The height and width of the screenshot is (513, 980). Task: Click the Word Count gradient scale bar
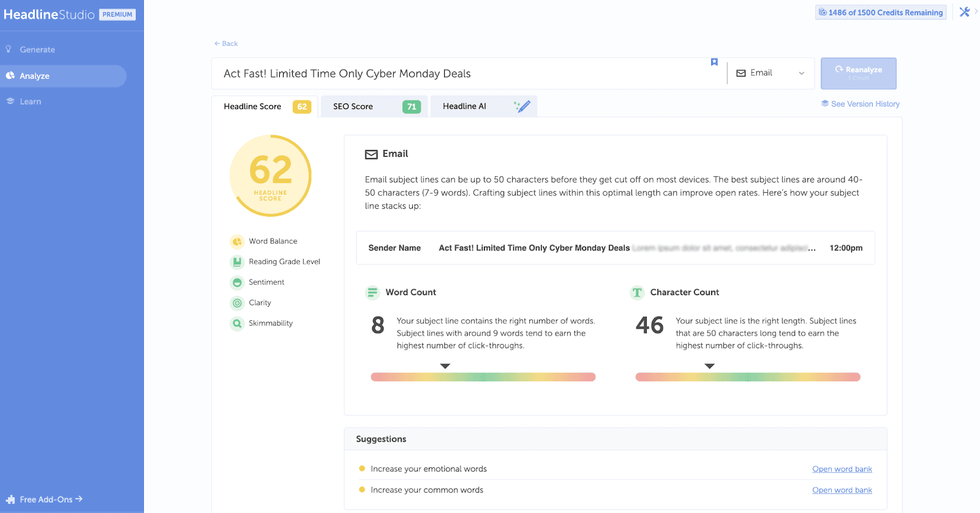(x=483, y=377)
